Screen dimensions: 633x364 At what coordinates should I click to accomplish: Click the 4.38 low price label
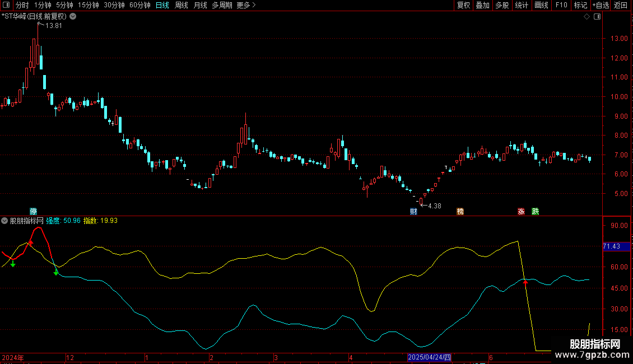click(x=434, y=206)
